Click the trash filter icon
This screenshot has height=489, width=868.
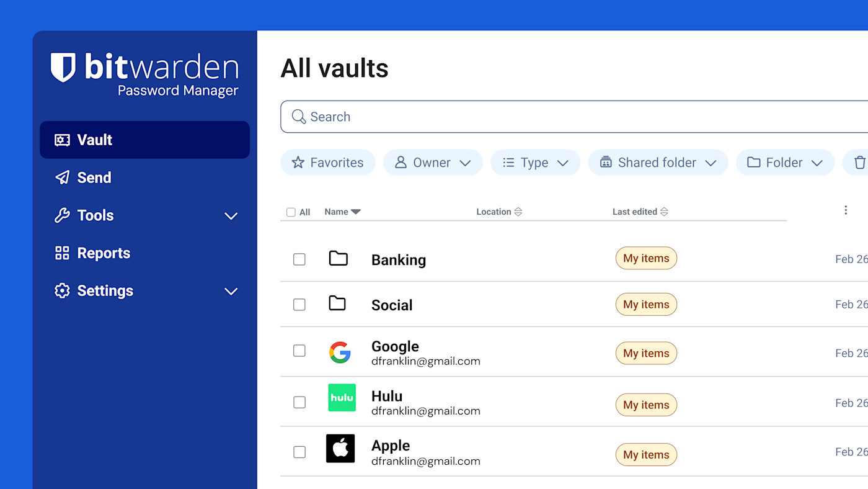(859, 163)
